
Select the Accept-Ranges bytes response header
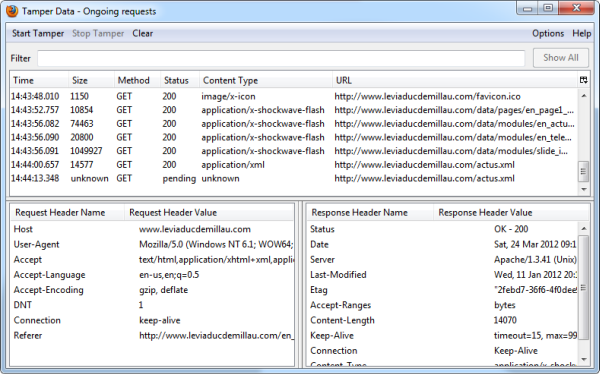coord(443,305)
